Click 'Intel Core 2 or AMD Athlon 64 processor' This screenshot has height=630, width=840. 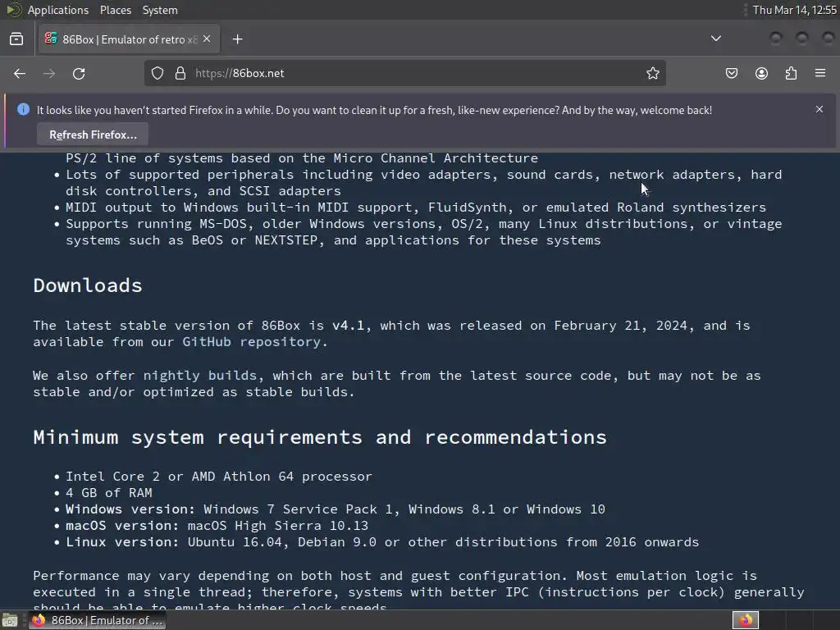[218, 477]
